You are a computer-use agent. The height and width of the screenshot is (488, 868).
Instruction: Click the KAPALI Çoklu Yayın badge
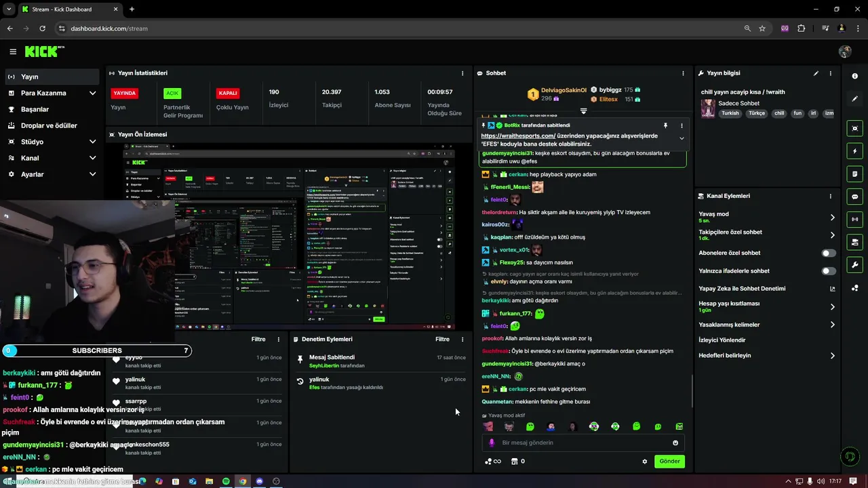point(228,94)
